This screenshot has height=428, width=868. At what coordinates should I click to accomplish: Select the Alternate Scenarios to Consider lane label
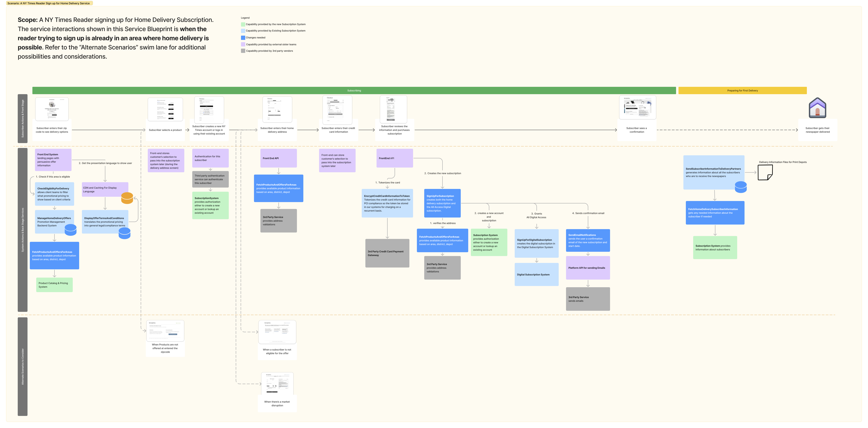point(23,367)
